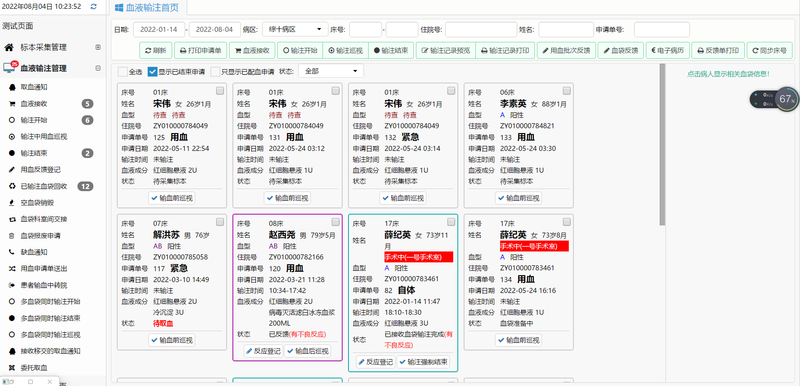Click 输血后巡视 on 赵西尧 card

click(x=307, y=351)
